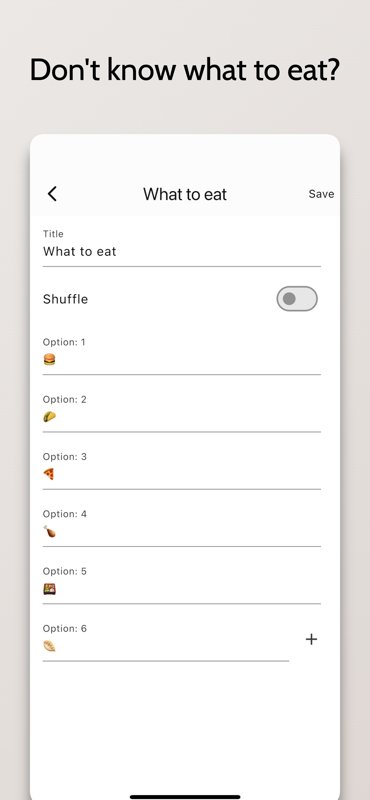
Task: Focus the Option 6 input field
Action: (x=166, y=642)
